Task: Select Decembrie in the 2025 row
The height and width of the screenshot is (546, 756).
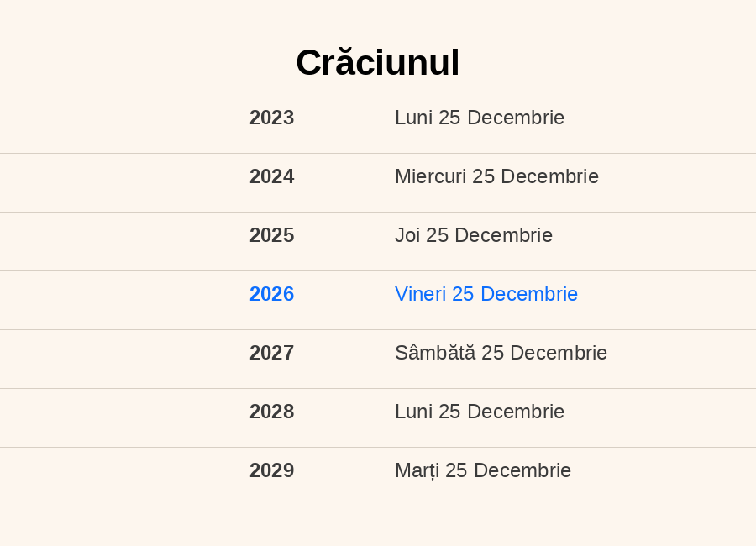Action: [503, 235]
